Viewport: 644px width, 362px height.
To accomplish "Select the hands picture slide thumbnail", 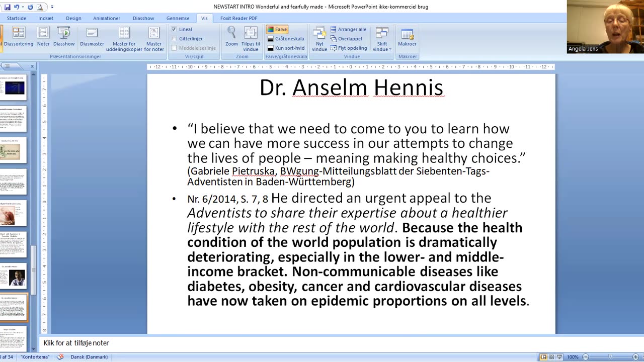I will pos(14,213).
